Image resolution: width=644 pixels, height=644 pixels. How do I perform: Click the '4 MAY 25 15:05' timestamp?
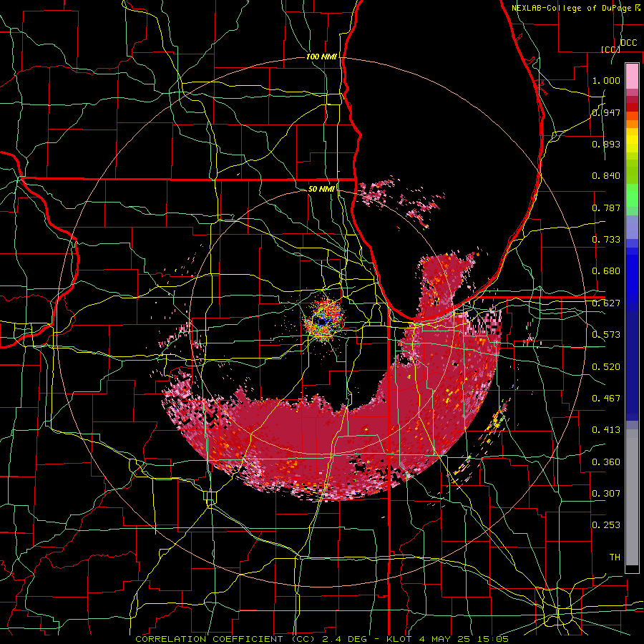tap(464, 639)
